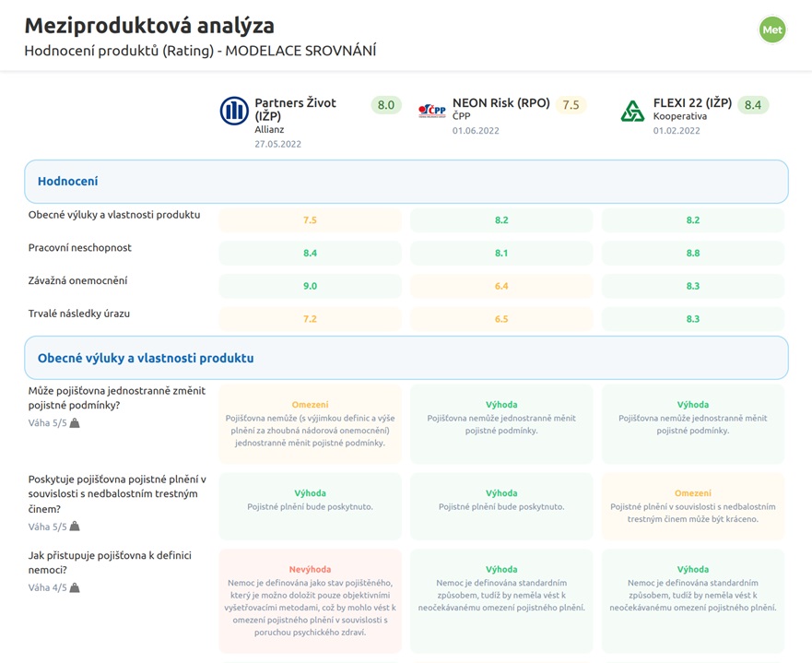Select the Závažná onemocnění row label
The width and height of the screenshot is (812, 663).
(x=77, y=280)
